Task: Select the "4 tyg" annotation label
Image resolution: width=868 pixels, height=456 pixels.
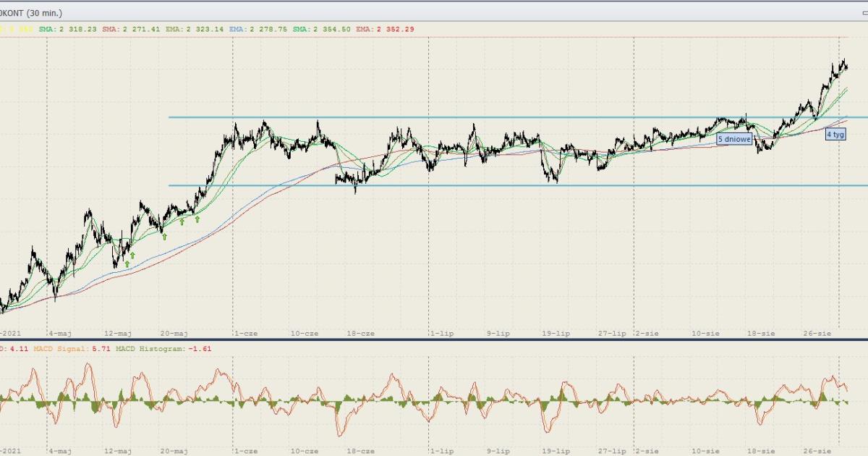Action: pos(835,135)
